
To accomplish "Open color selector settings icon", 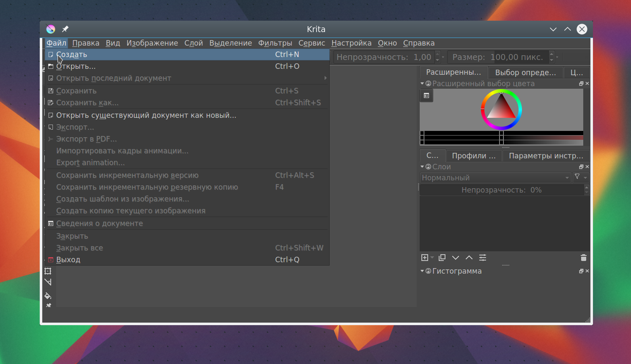I will click(426, 95).
